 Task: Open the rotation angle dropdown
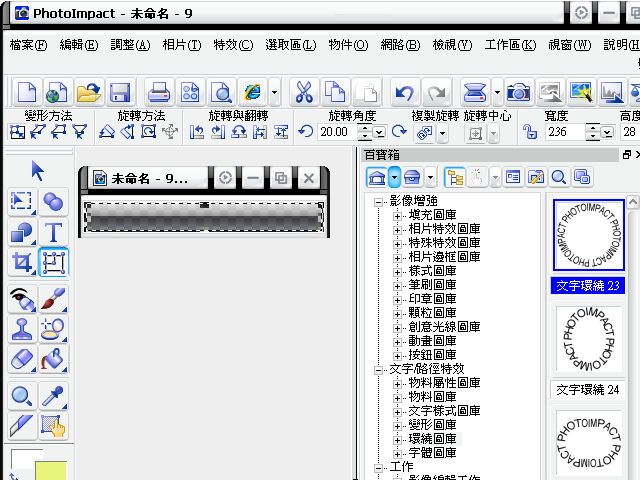pos(380,132)
